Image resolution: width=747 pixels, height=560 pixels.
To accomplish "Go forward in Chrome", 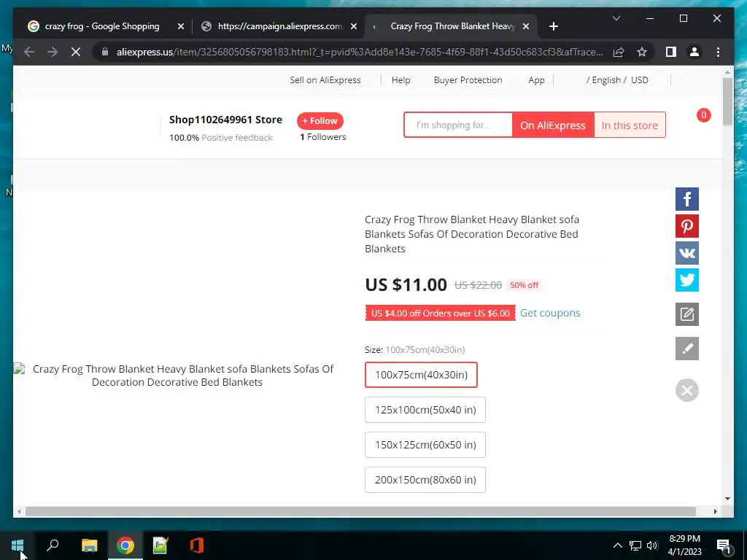I will pos(53,52).
